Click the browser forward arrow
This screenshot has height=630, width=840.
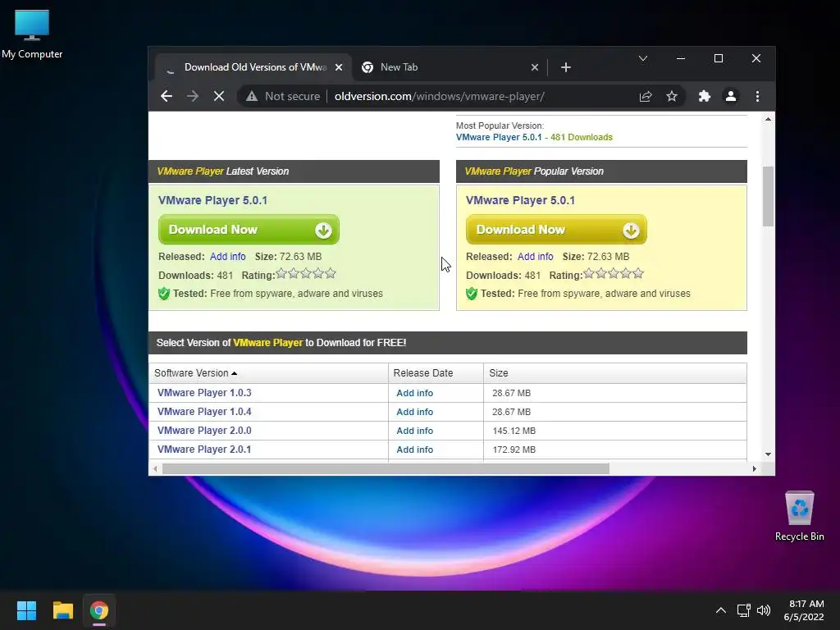tap(193, 97)
